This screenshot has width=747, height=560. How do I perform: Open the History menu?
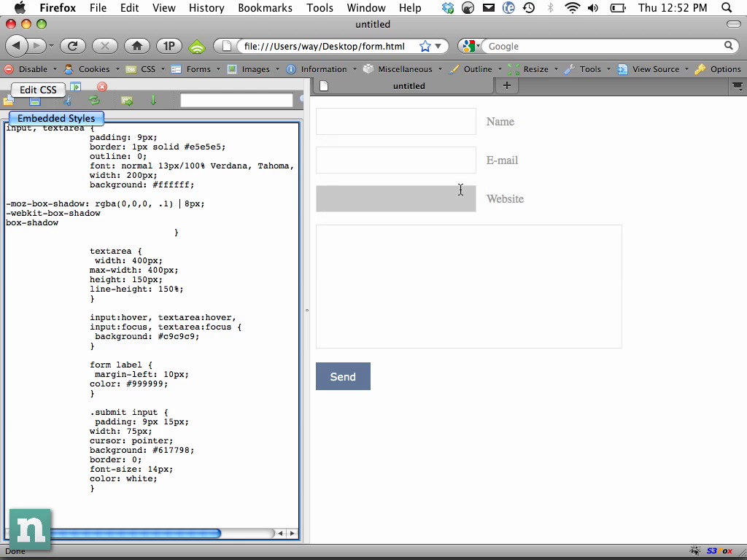(206, 7)
